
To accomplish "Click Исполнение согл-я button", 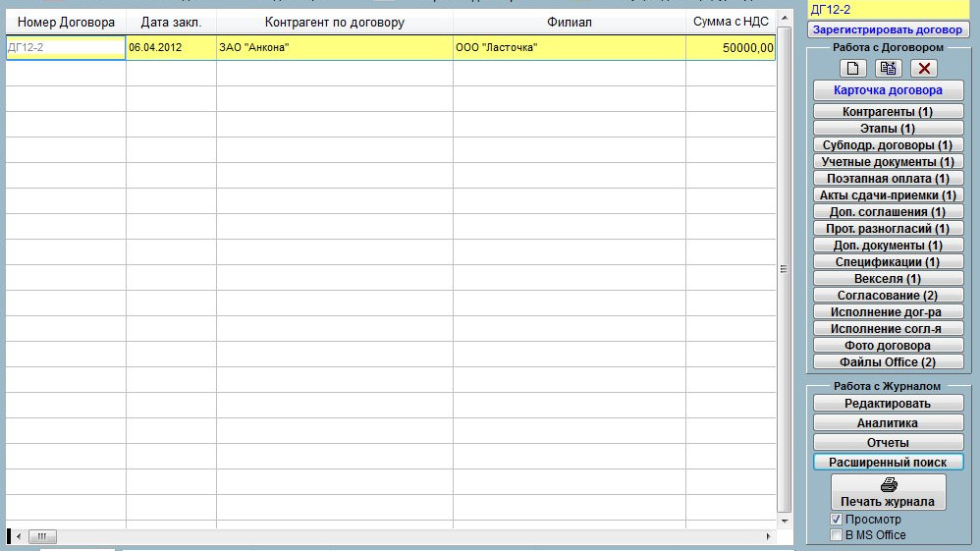I will click(888, 328).
